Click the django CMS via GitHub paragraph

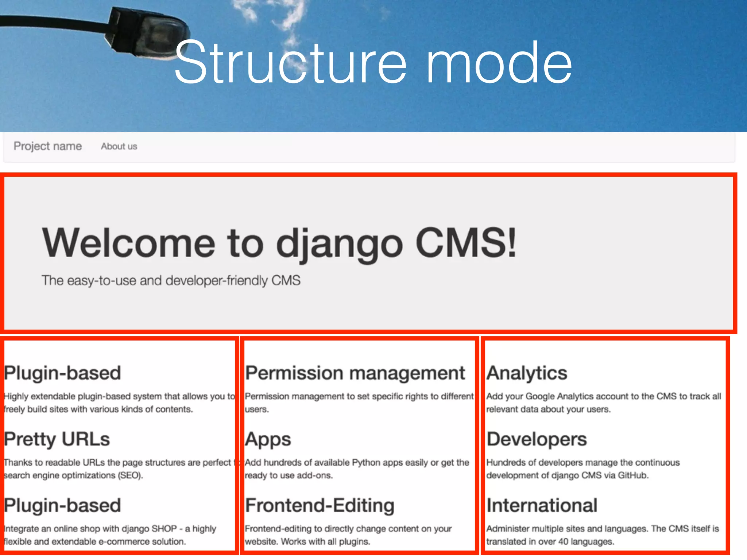point(583,469)
